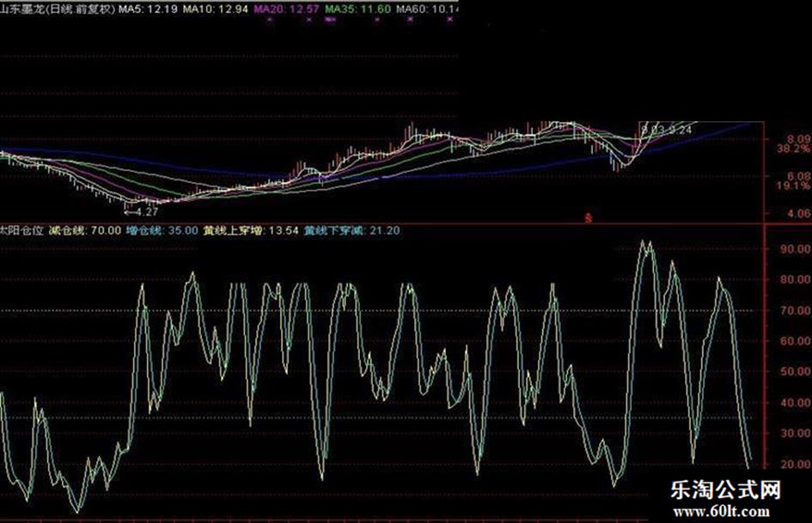
Task: Select the MA20: 12.57 indicator label
Action: [286, 9]
